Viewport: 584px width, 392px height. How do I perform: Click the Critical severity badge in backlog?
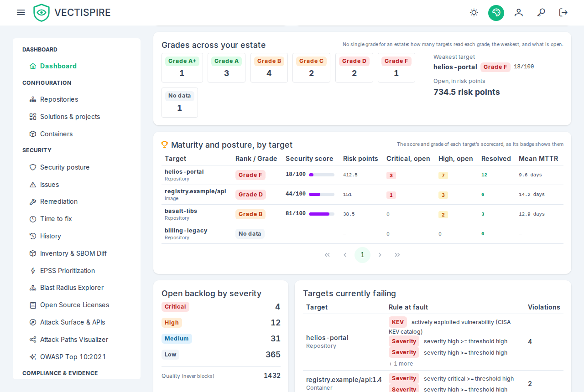click(x=175, y=307)
